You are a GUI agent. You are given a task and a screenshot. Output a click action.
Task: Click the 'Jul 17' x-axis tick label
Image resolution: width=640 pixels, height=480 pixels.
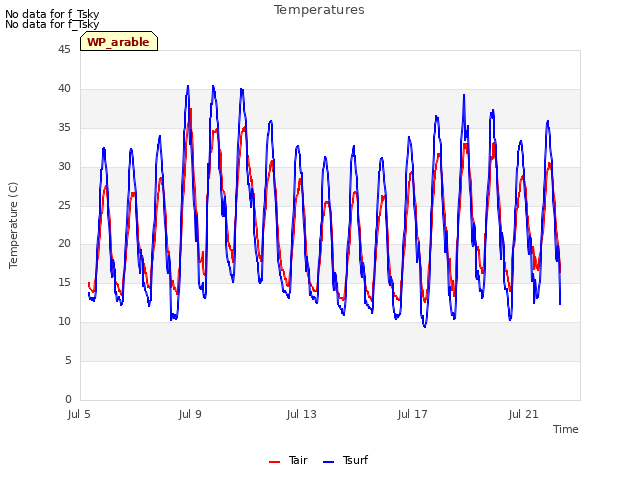(x=412, y=414)
